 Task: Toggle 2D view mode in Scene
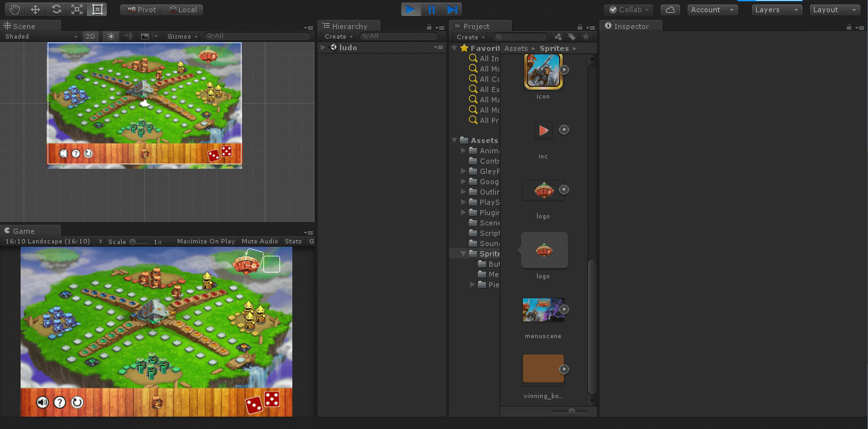pyautogui.click(x=91, y=37)
